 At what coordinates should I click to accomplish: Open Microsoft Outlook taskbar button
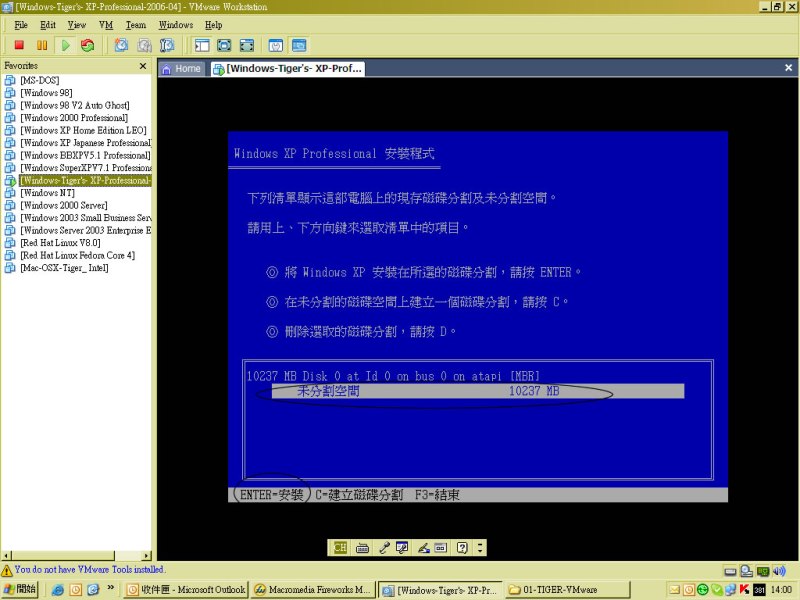tap(186, 590)
